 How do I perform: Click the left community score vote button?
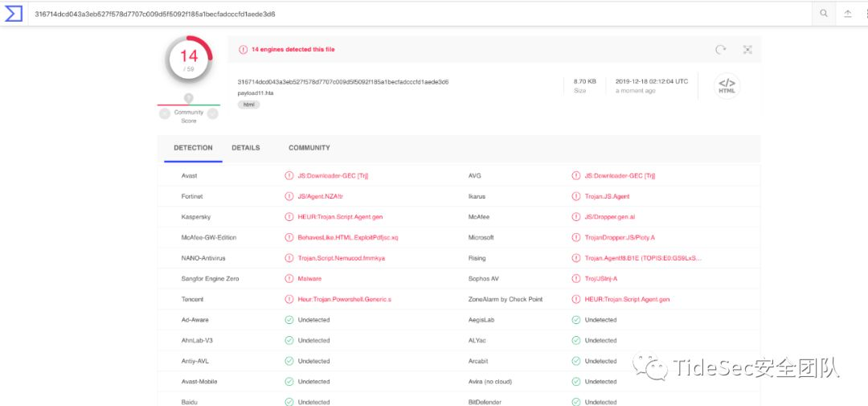pyautogui.click(x=165, y=114)
